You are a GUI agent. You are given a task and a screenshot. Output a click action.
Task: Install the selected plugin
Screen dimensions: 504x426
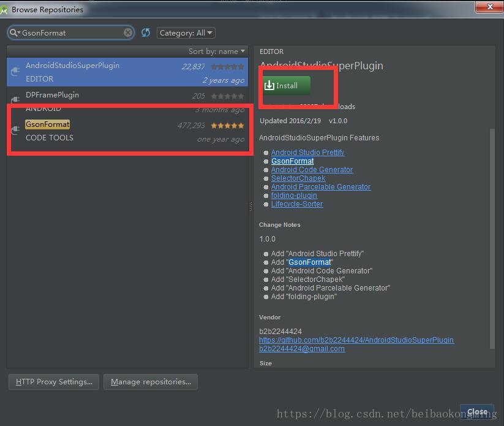287,86
